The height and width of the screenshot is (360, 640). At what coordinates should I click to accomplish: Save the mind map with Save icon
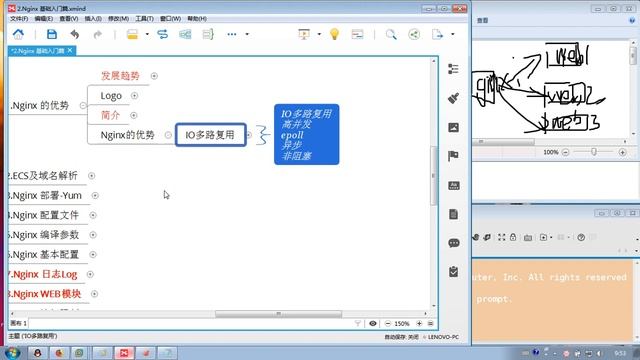52,34
